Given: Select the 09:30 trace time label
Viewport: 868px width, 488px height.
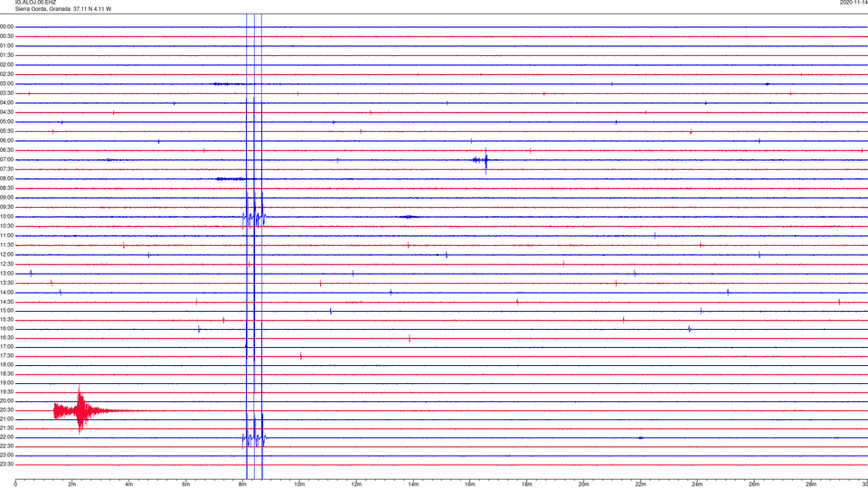Looking at the screenshot, I should pos(7,207).
